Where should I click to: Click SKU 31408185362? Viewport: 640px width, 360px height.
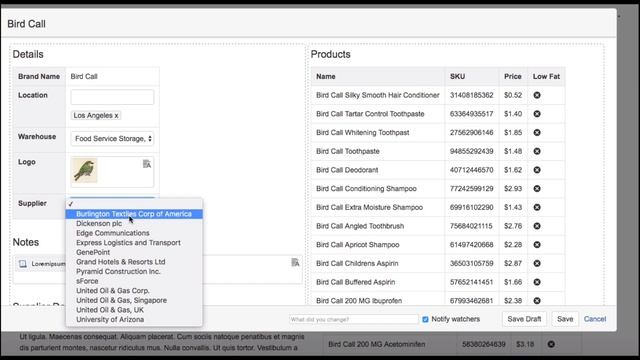tap(471, 95)
